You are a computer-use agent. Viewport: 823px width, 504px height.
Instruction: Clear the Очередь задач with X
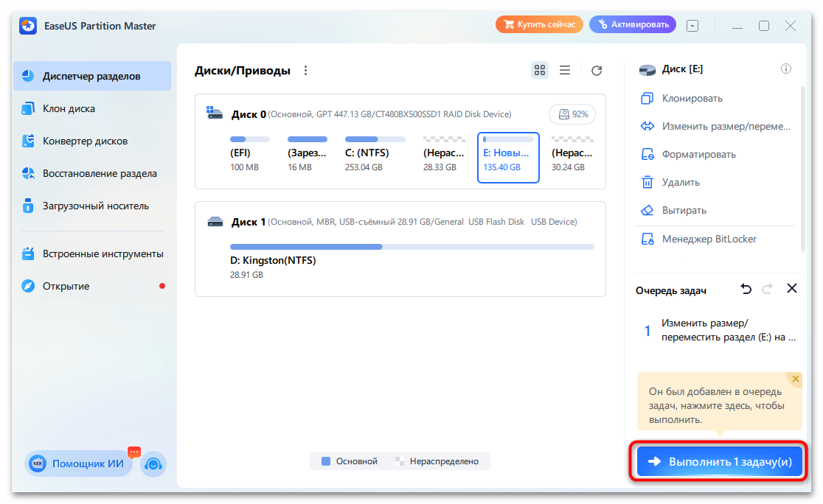click(x=792, y=288)
